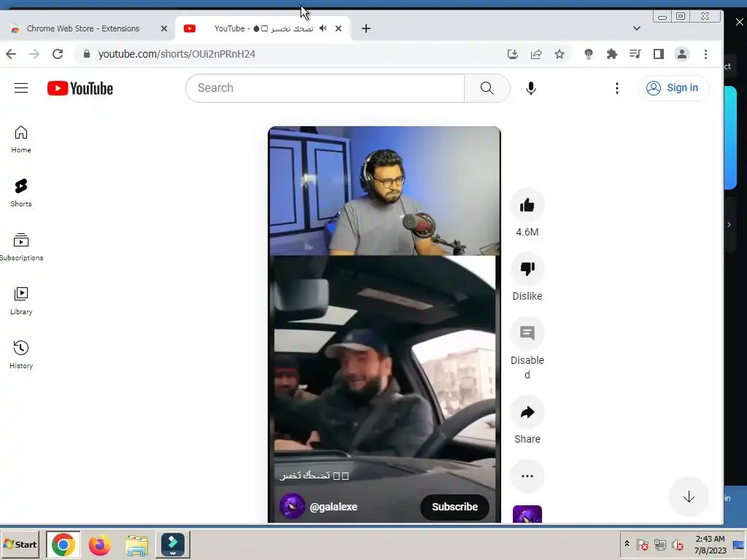Open a new tab

(366, 28)
